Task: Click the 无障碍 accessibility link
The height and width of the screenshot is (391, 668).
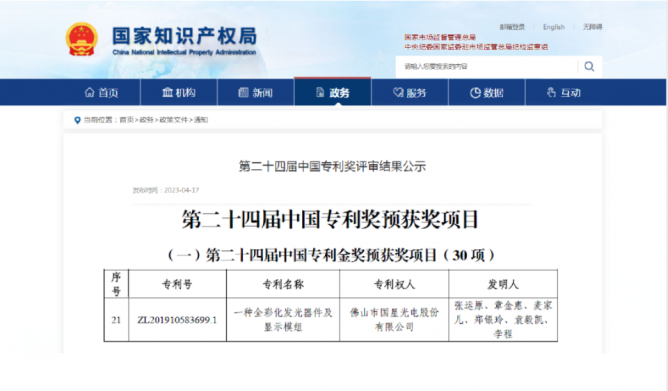Action: click(x=593, y=27)
